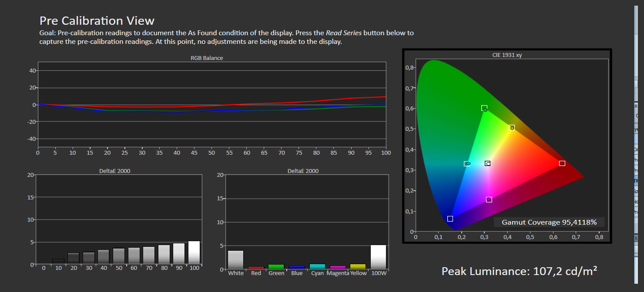Image resolution: width=644 pixels, height=292 pixels.
Task: Click the 30 percent grayscale DeltaE bar
Action: [x=89, y=258]
